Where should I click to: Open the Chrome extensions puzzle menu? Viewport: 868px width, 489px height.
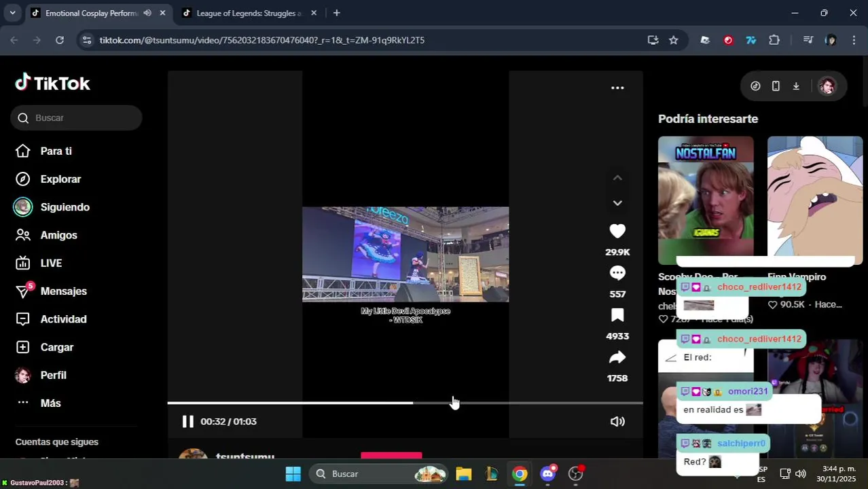pos(774,40)
